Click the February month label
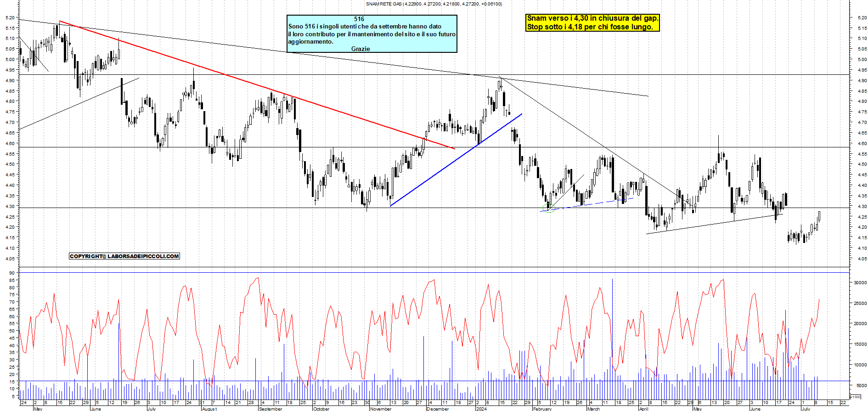 (542, 409)
